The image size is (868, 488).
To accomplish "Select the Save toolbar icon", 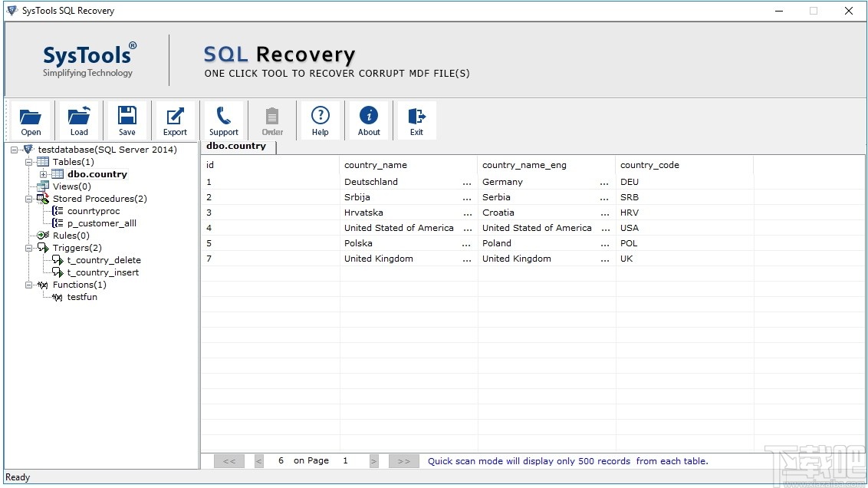I will (127, 120).
